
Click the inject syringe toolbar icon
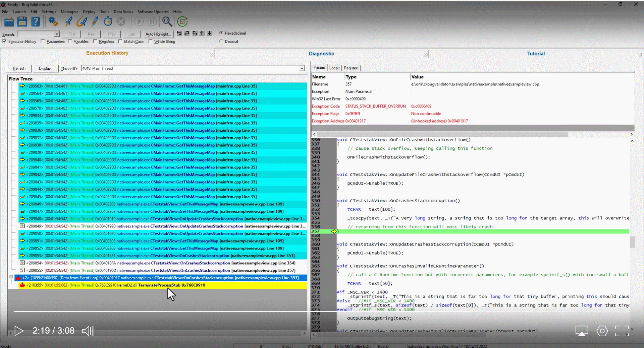(95, 21)
